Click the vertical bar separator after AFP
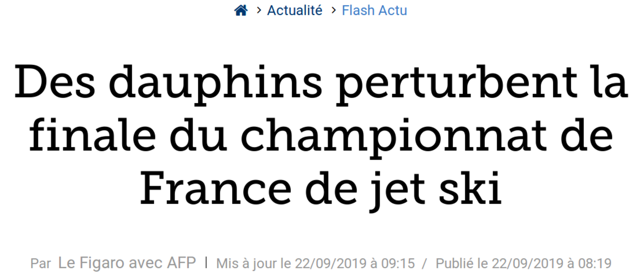 point(206,262)
